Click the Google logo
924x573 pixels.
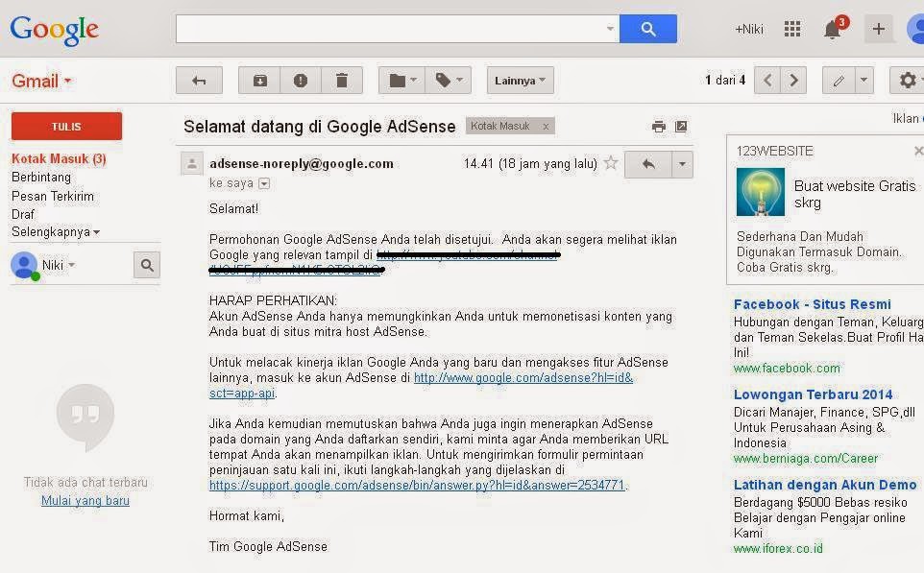tap(54, 30)
